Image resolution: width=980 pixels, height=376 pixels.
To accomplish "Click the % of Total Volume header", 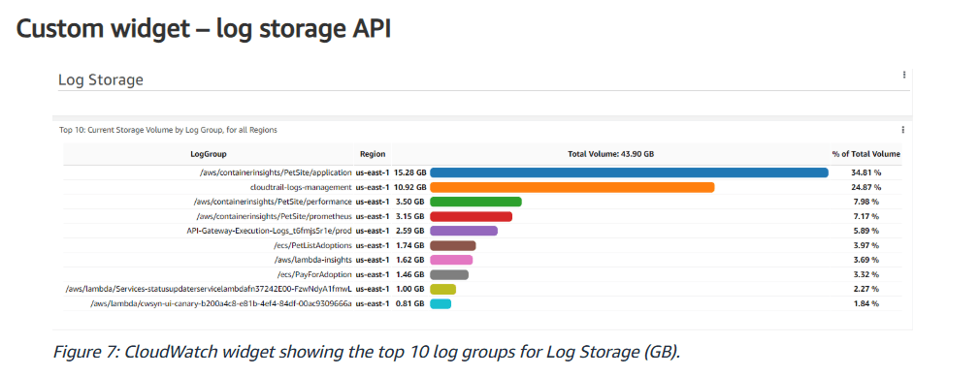I will coord(866,154).
